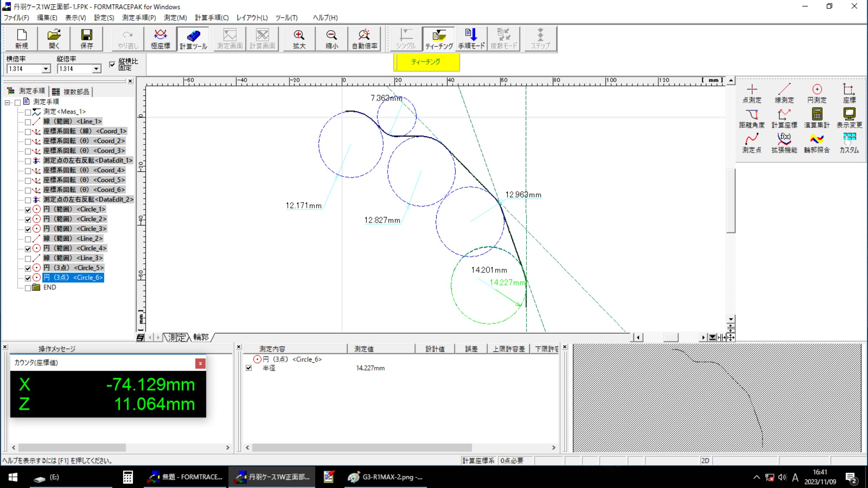
Task: Uncheck the 縦横比固定 aspect ratio checkbox
Action: coord(112,64)
